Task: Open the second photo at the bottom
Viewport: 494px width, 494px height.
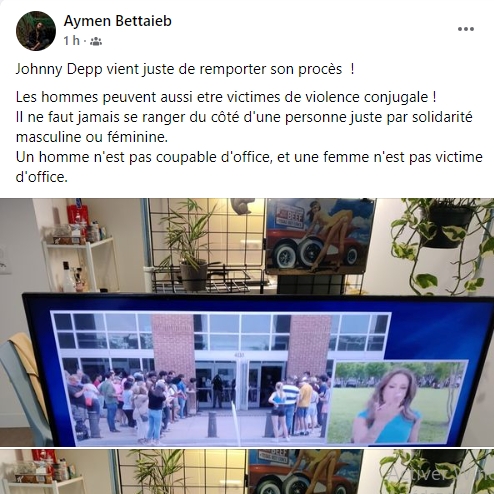Action: [247, 472]
